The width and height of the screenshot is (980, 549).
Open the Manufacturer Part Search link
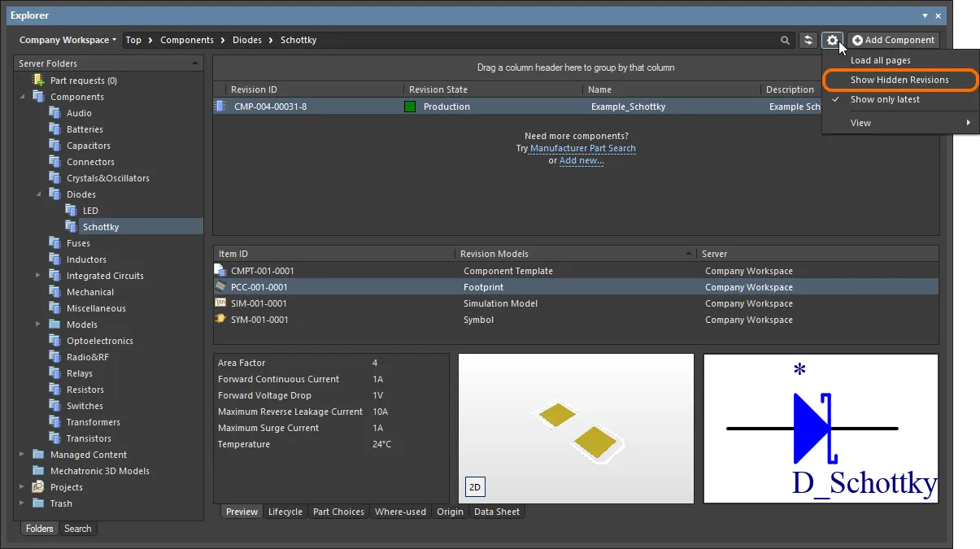583,148
